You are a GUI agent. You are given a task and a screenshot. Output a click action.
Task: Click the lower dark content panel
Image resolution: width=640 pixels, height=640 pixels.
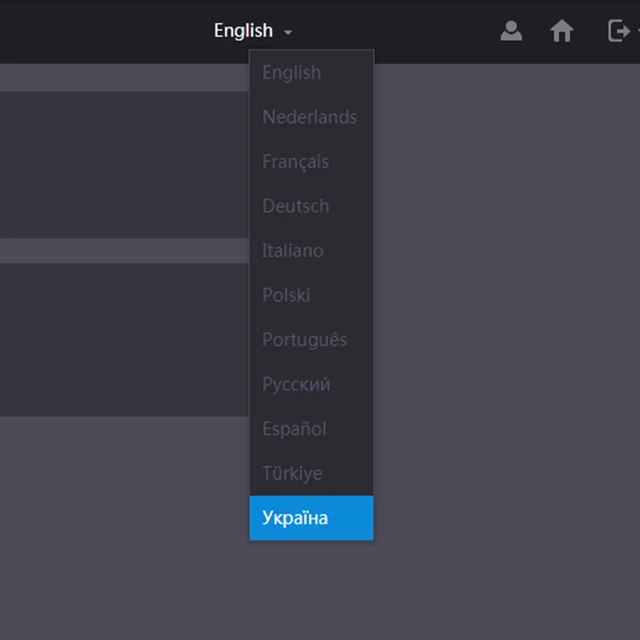124,340
